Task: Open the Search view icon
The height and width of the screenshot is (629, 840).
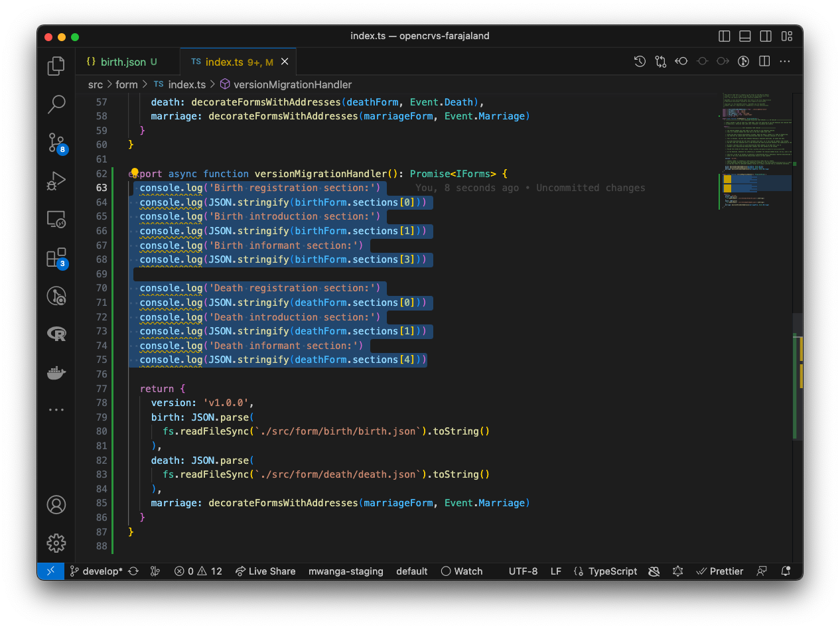Action: click(x=56, y=104)
